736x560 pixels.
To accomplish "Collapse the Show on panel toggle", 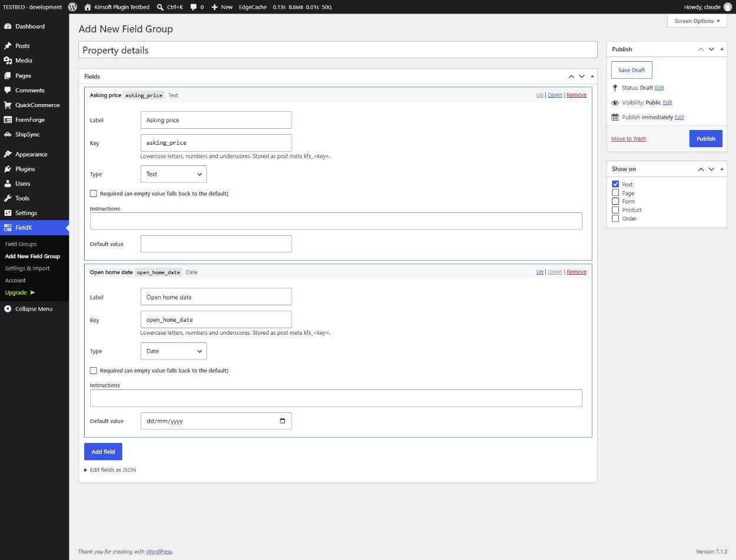I will pyautogui.click(x=722, y=169).
